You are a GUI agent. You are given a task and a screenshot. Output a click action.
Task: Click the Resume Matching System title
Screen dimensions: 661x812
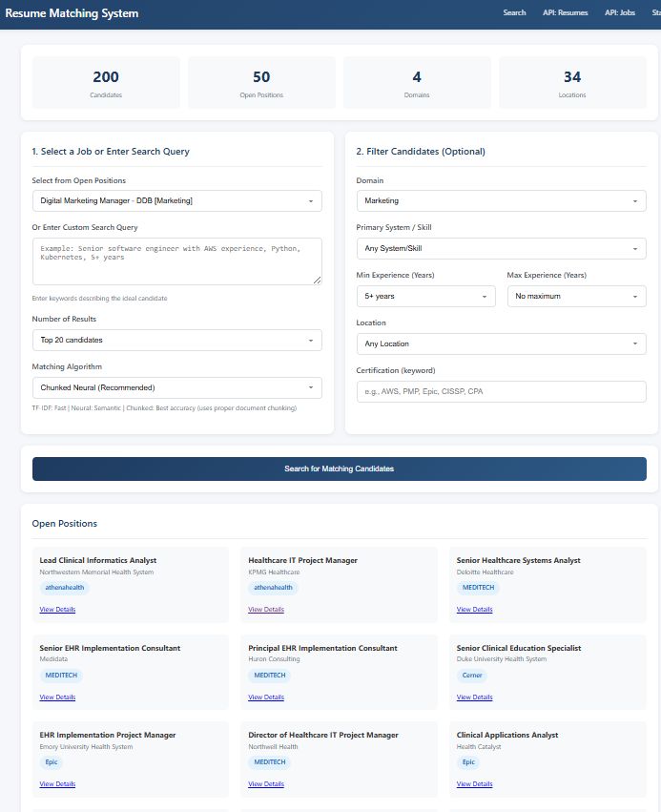click(x=72, y=13)
